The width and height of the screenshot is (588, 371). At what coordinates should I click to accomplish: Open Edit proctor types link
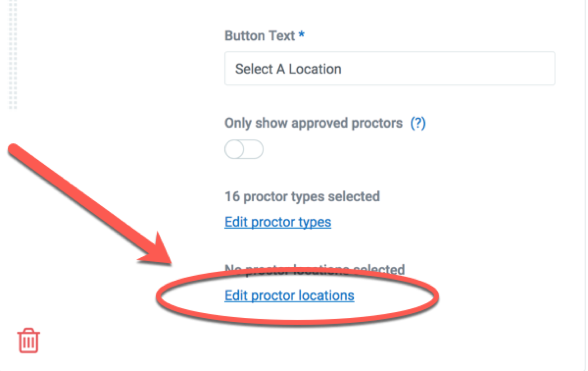(278, 222)
